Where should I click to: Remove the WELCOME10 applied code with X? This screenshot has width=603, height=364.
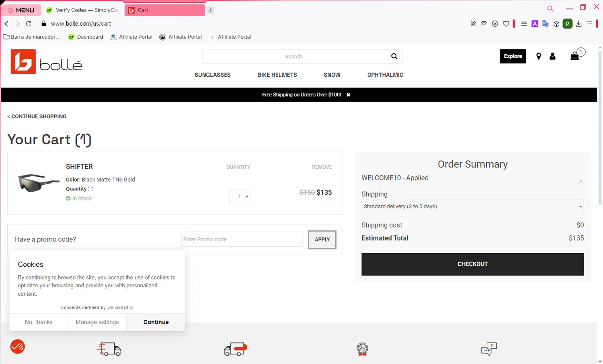pos(581,181)
